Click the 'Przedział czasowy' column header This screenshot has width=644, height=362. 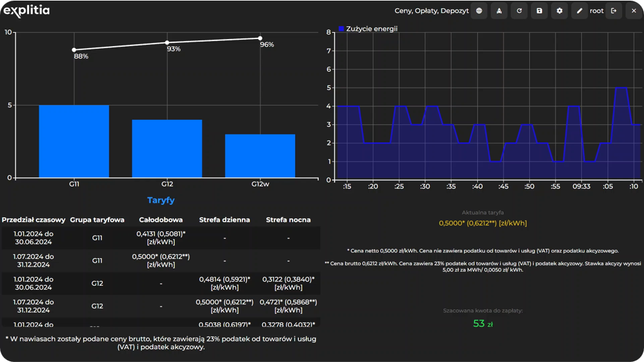tap(33, 220)
